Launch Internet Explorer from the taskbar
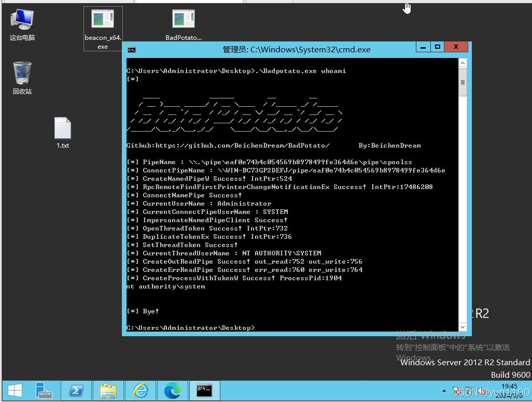The width and height of the screenshot is (532, 402). click(141, 391)
